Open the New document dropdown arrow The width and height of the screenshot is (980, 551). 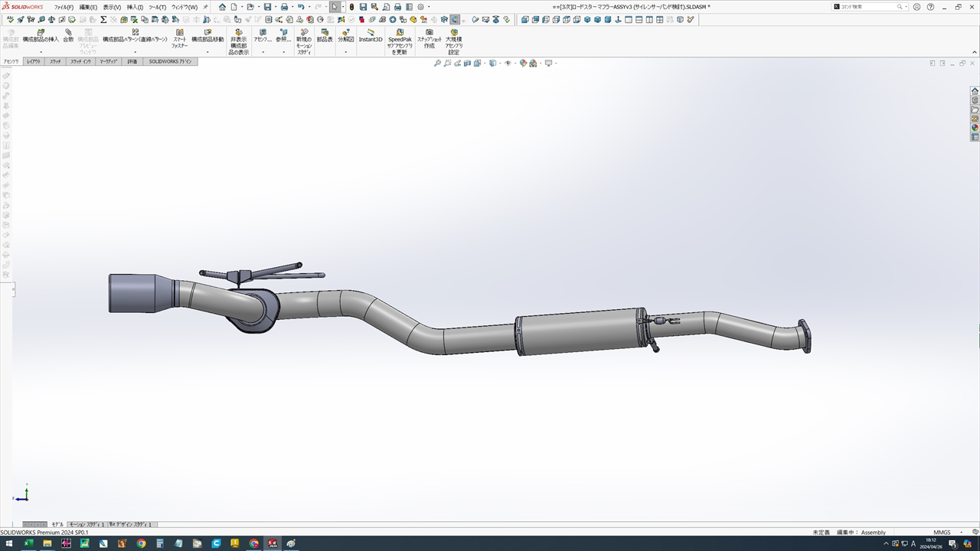coord(242,7)
